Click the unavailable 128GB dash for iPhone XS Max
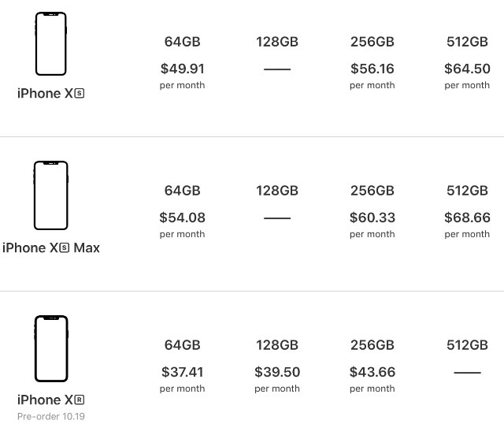The height and width of the screenshot is (435, 504). [x=277, y=218]
